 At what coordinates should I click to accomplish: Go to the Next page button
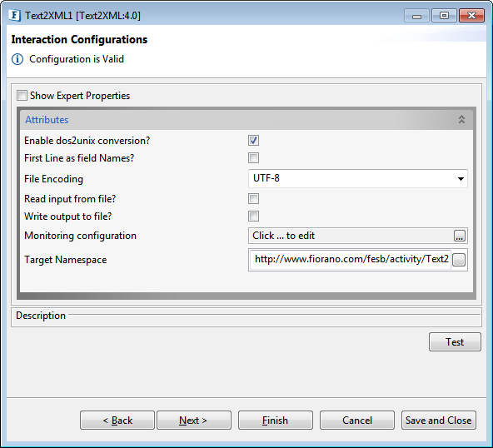click(x=194, y=420)
